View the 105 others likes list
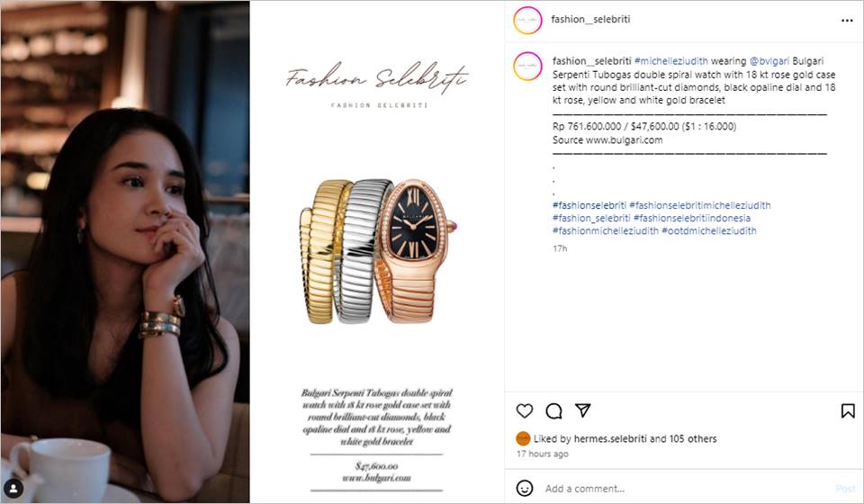 [x=693, y=439]
